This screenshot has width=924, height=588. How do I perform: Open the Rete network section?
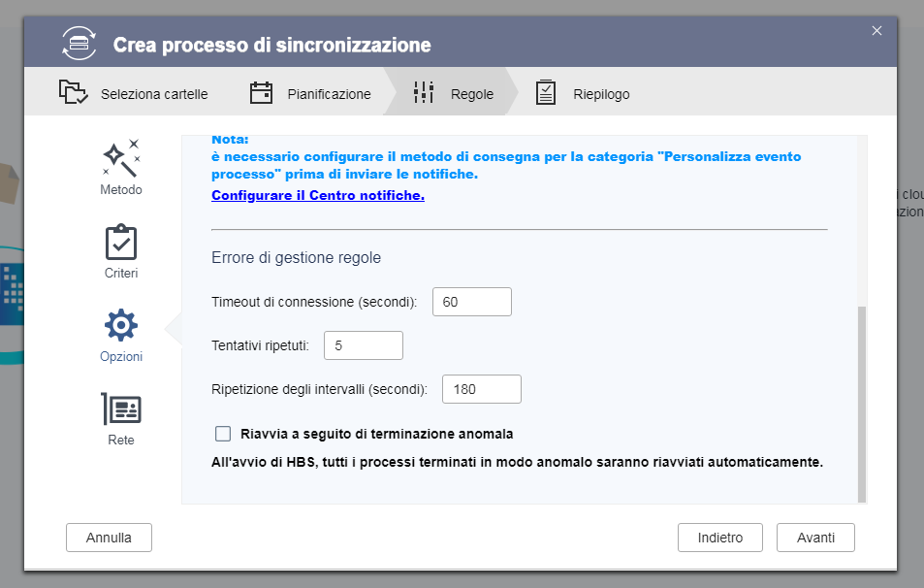point(121,418)
